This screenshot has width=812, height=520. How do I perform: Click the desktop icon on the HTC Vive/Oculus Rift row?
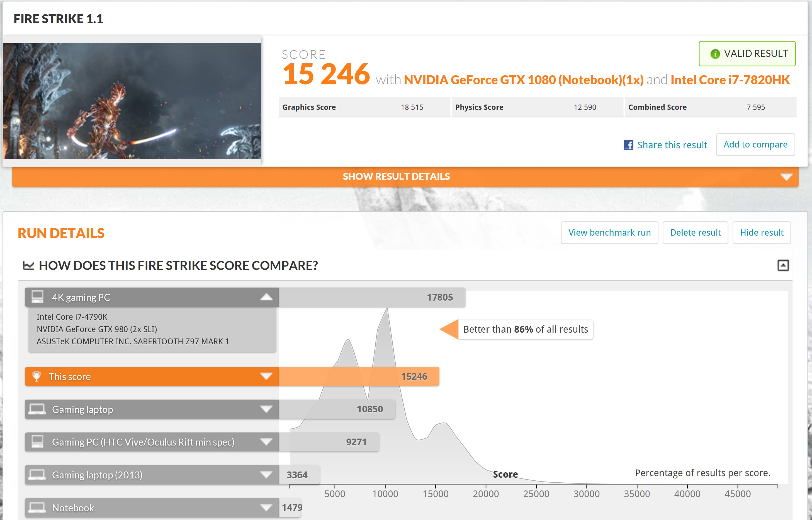coord(37,441)
